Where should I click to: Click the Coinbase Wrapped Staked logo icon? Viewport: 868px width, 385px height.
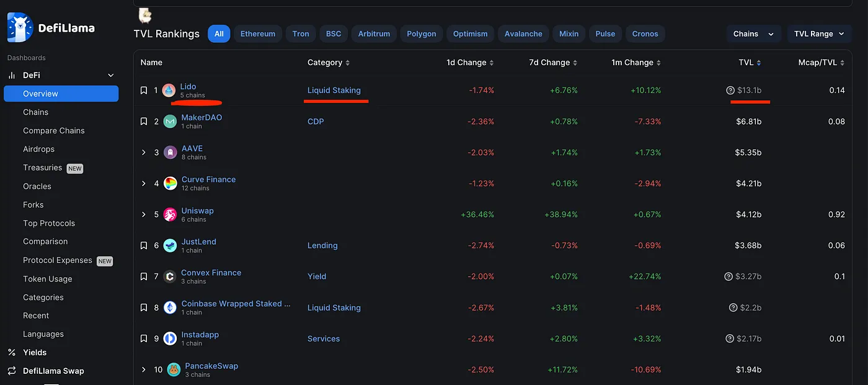pyautogui.click(x=170, y=308)
